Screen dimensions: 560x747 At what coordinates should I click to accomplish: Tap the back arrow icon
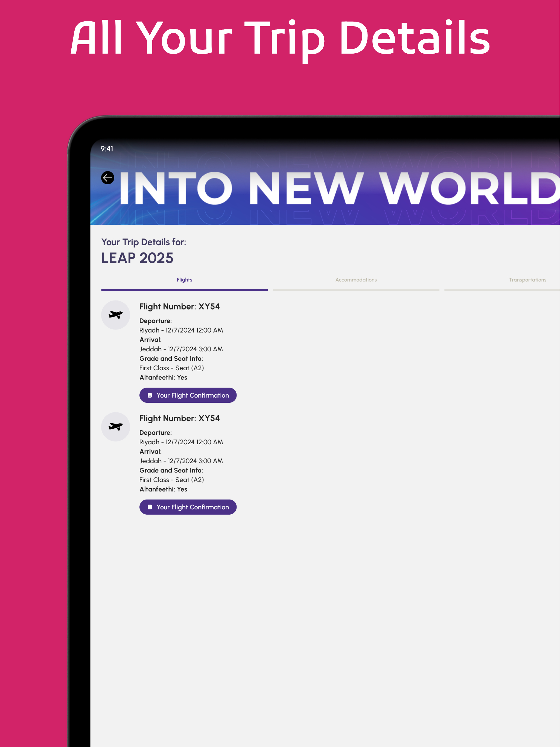(x=108, y=178)
